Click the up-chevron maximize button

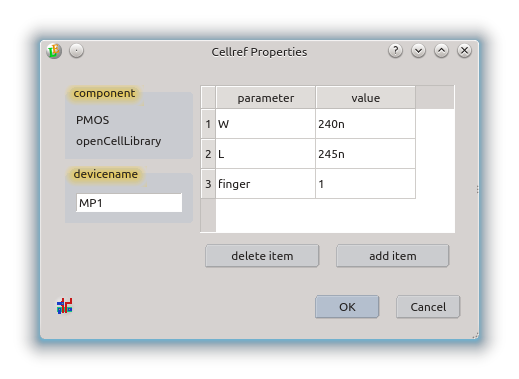tap(441, 51)
